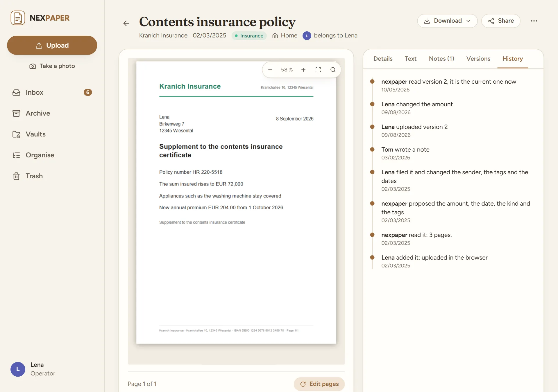Click the document page preview
Screen dimensions: 558x392
coord(236,202)
